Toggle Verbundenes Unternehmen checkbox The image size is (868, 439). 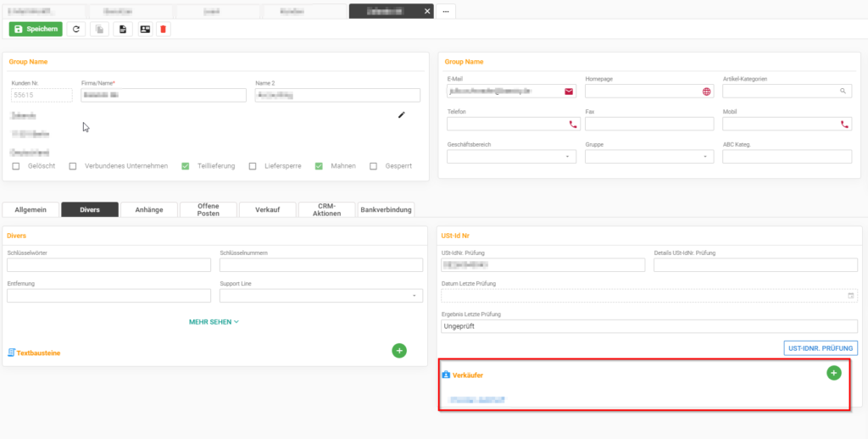pyautogui.click(x=73, y=166)
